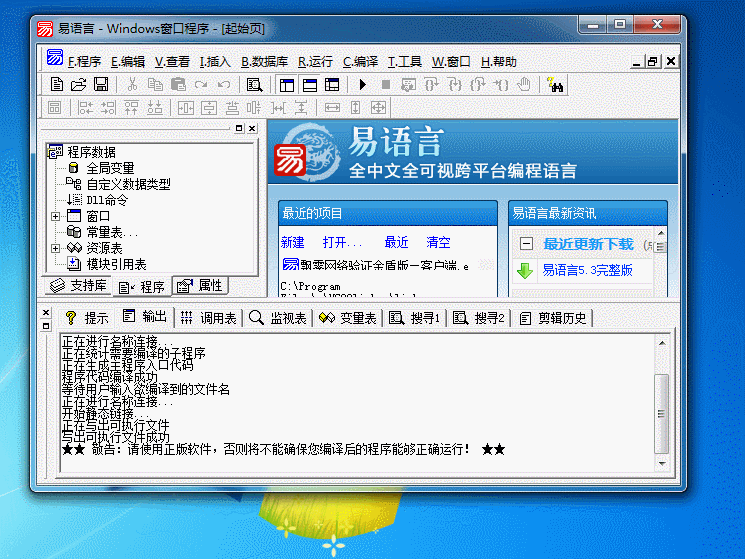Open the 易语言5.3完整版 download link
Screen dimensions: 745x559
coord(587,271)
